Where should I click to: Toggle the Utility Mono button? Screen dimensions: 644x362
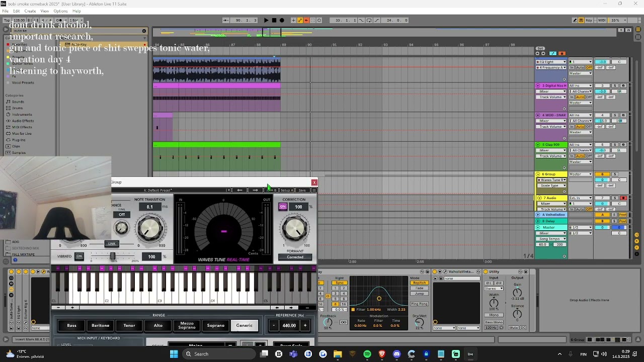pos(494,315)
